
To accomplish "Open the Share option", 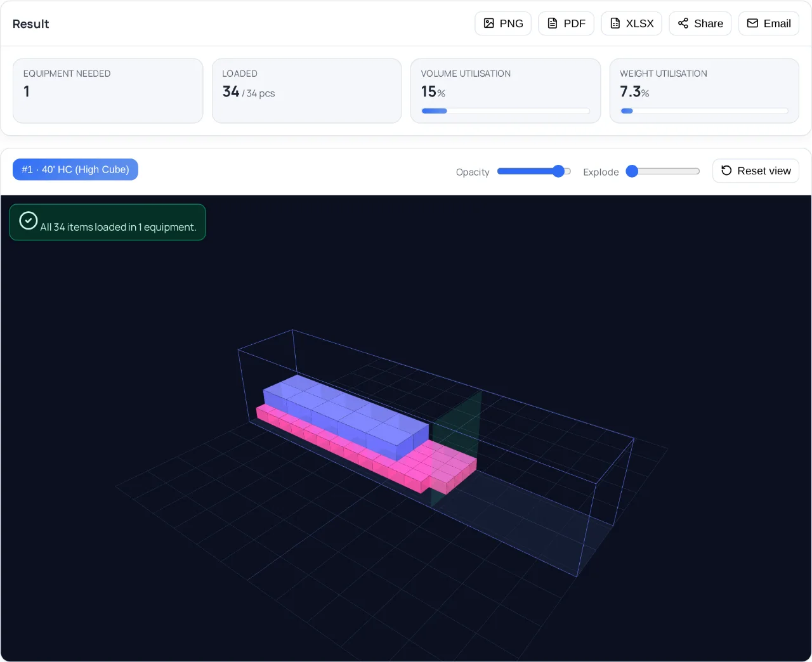I will point(700,23).
